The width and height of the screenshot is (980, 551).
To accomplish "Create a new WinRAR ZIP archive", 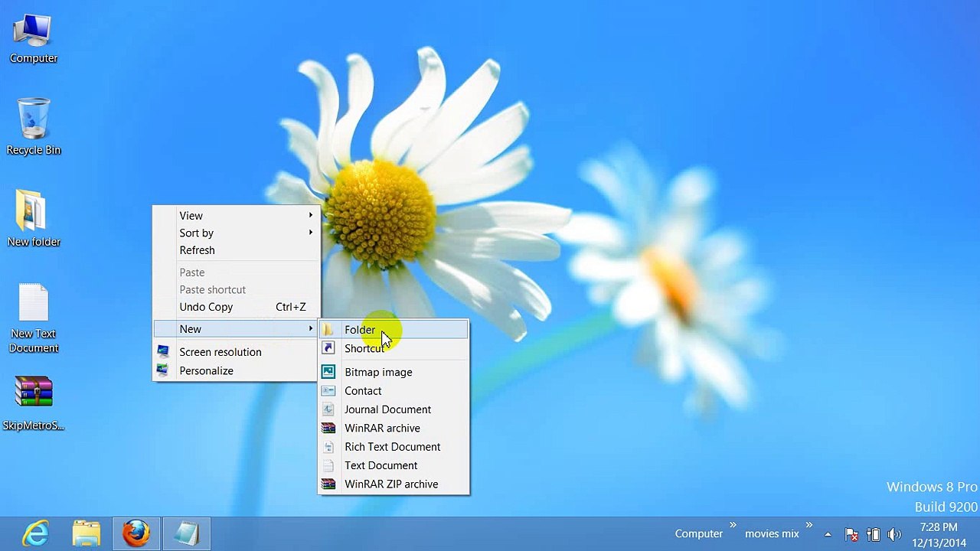I will 394,484.
